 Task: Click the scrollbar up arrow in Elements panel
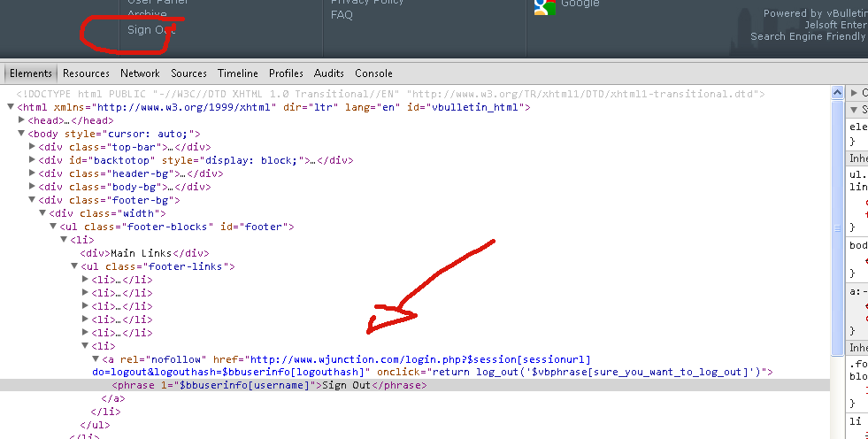pyautogui.click(x=837, y=92)
